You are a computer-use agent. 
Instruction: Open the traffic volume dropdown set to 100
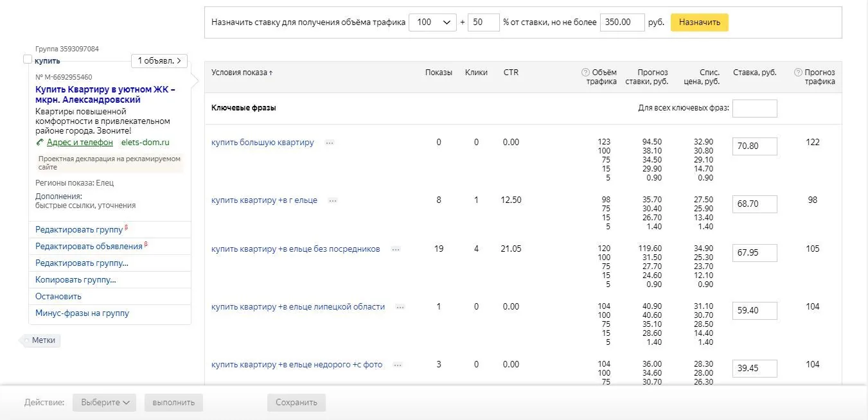click(x=432, y=22)
